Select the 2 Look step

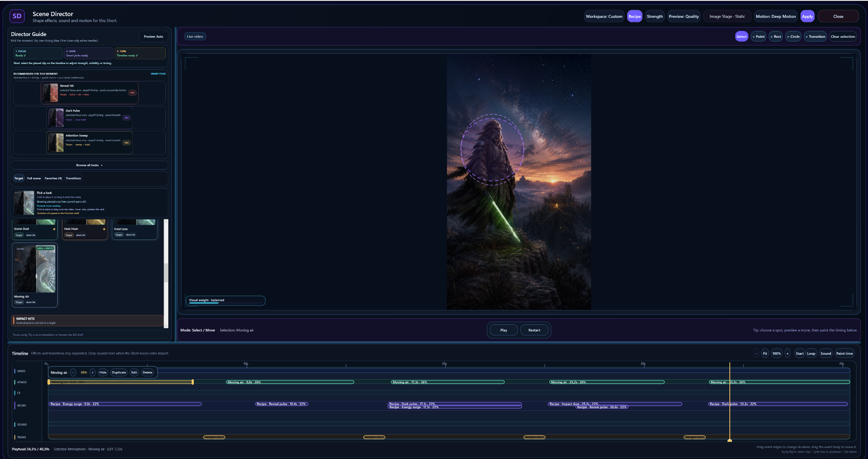[89, 53]
